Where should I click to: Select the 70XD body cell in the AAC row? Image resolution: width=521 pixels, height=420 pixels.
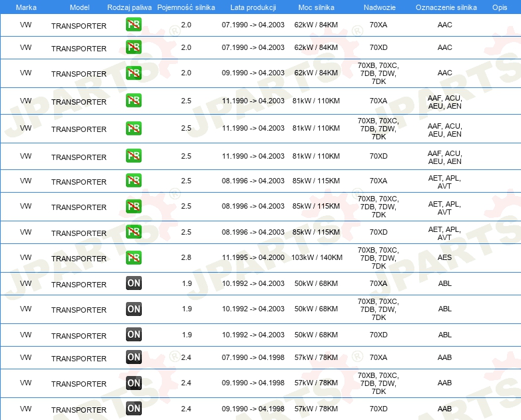(x=378, y=47)
